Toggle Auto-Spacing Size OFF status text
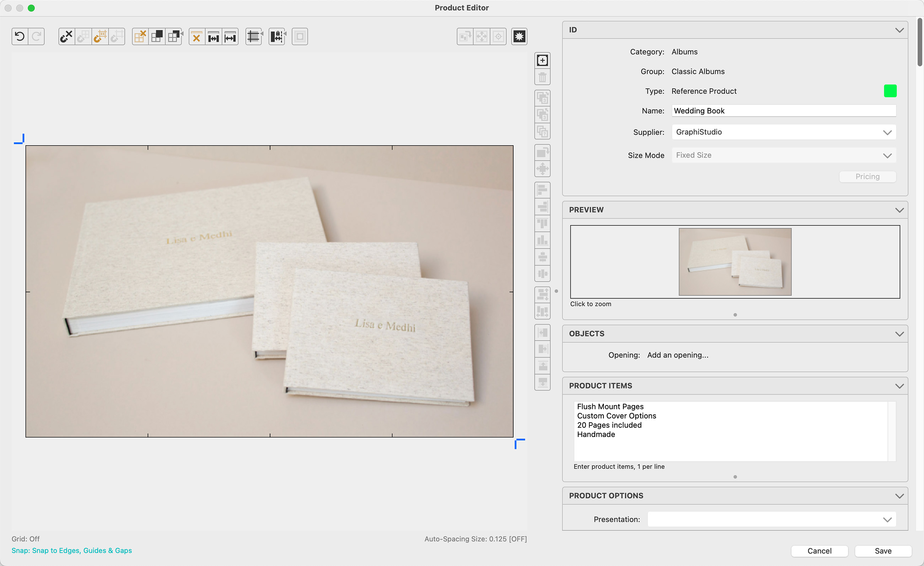This screenshot has width=924, height=566. pyautogui.click(x=475, y=539)
